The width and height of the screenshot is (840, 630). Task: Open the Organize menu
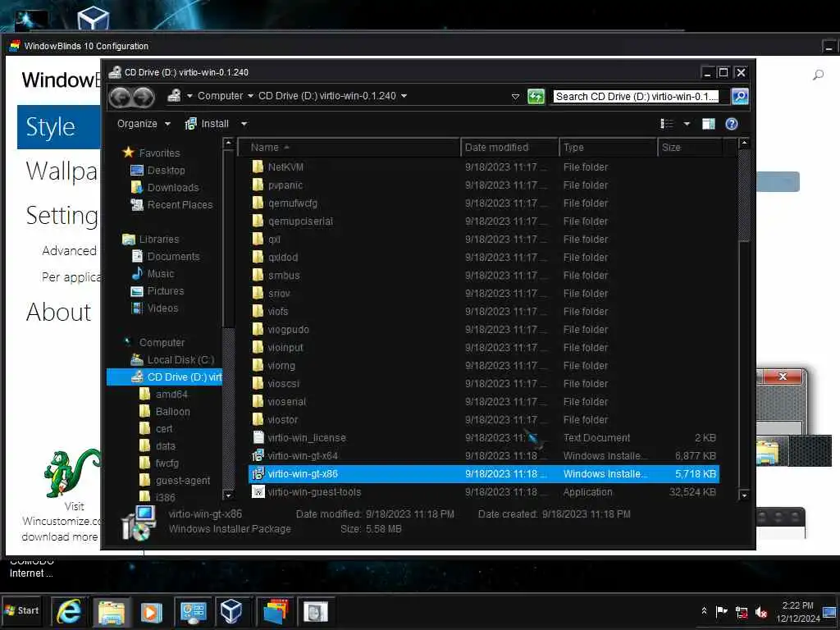144,124
